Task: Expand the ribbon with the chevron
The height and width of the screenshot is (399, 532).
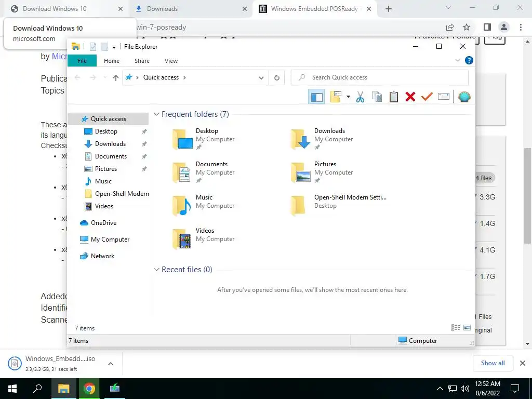Action: point(457,60)
